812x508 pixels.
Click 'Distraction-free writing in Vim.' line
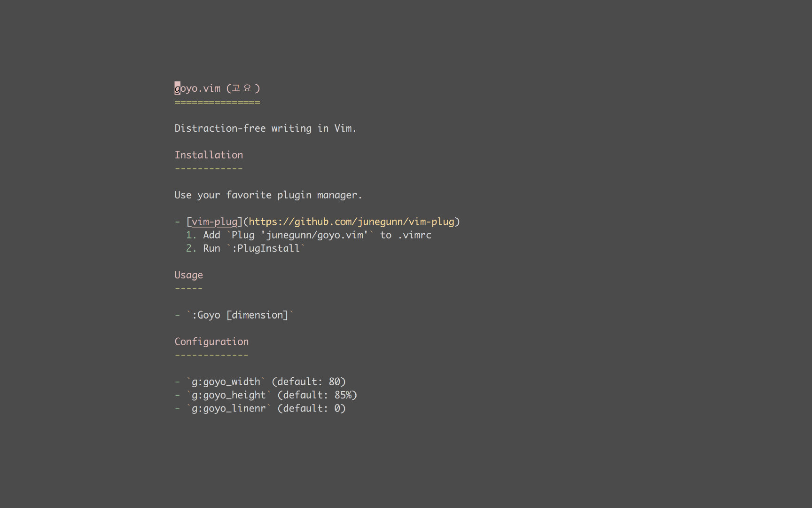pos(265,128)
